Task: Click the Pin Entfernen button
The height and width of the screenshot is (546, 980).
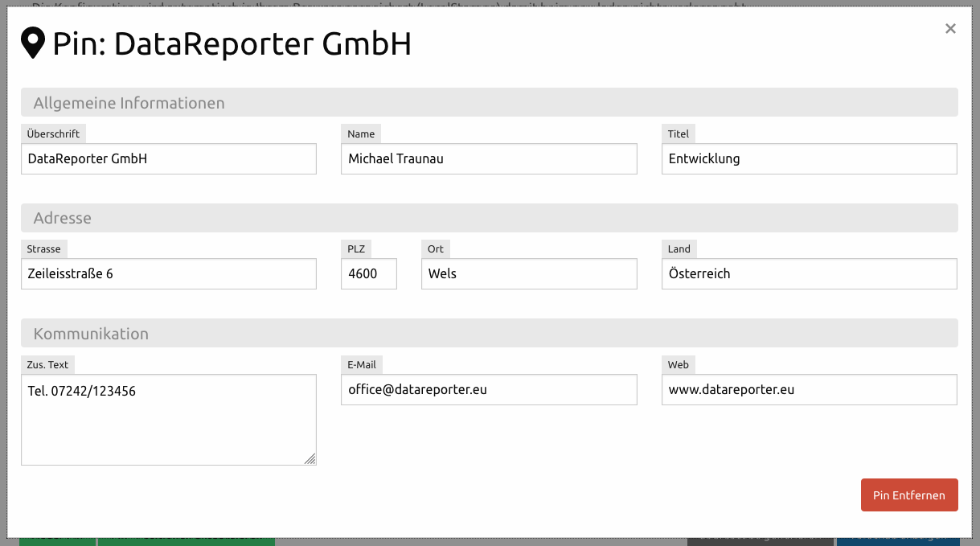Action: pyautogui.click(x=908, y=495)
